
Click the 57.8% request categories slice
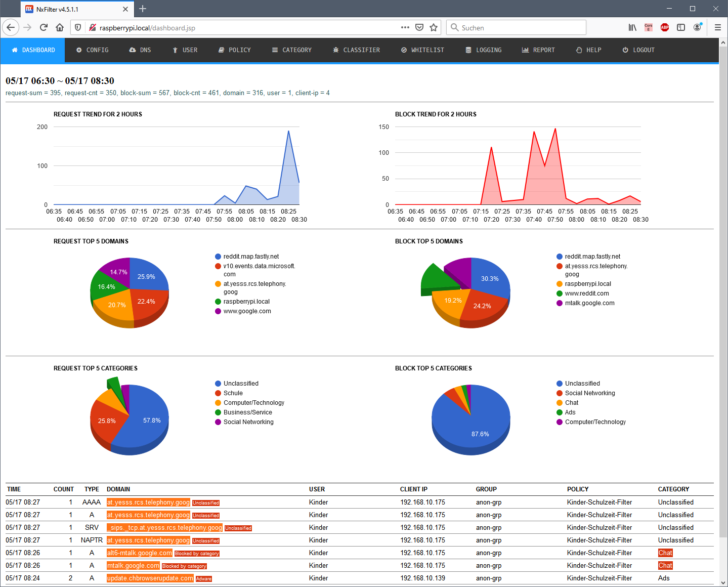tap(152, 420)
